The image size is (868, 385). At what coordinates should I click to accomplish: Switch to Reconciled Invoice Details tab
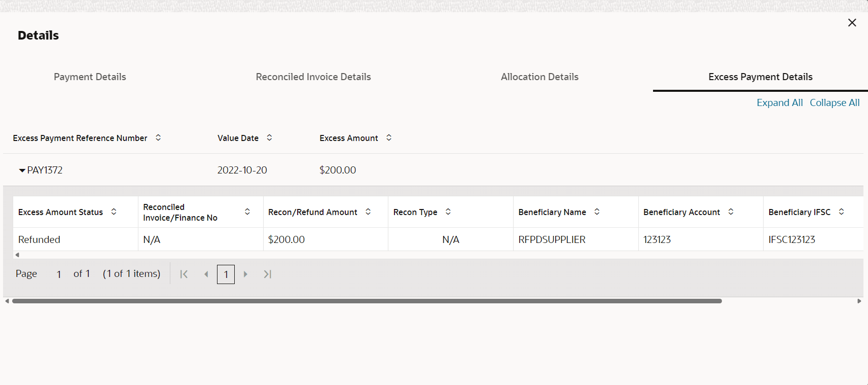(x=313, y=77)
